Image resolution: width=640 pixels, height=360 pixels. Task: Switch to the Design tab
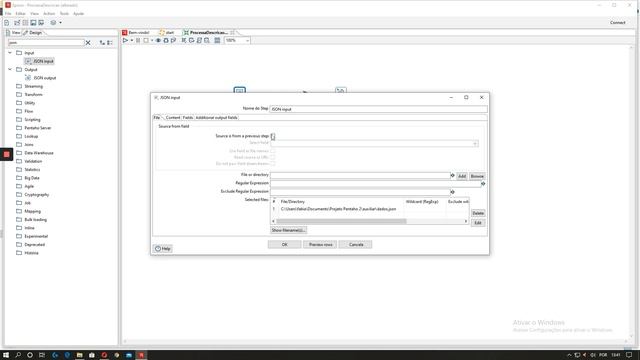tap(33, 32)
